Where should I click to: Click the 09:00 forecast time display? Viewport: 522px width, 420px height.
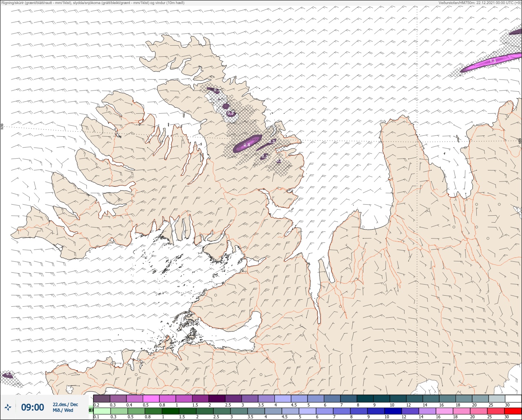point(33,407)
